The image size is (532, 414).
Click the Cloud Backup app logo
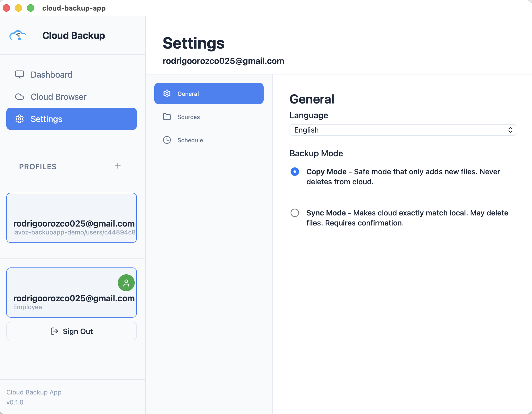(x=18, y=35)
